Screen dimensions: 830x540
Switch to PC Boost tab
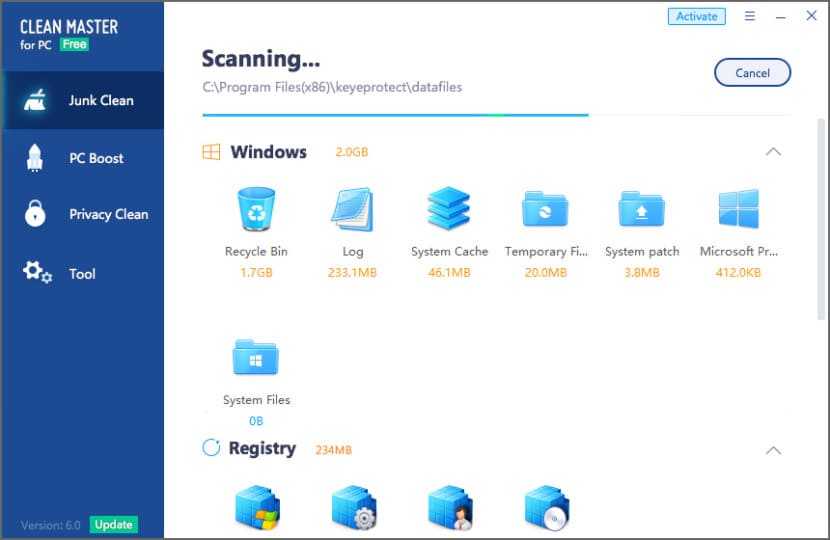point(83,158)
